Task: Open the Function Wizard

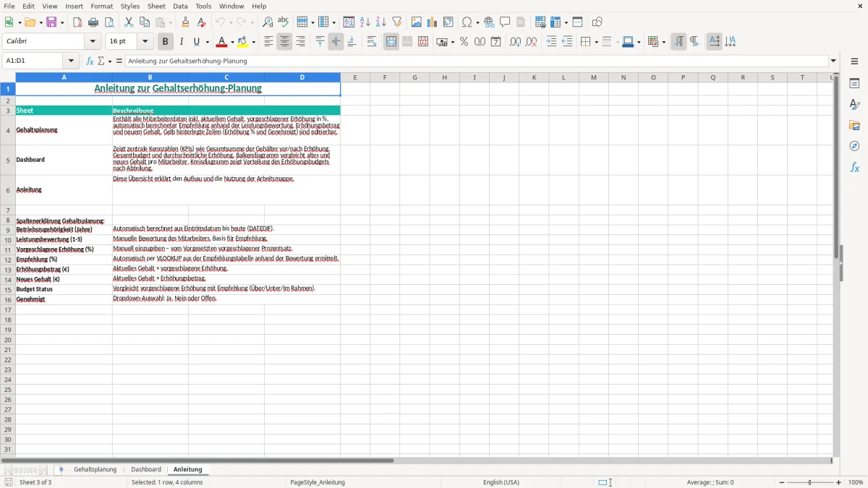Action: coord(90,61)
